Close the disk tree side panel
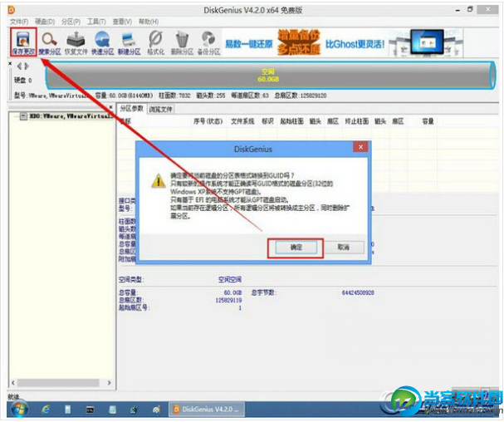Image resolution: width=504 pixels, height=422 pixels. [111, 107]
